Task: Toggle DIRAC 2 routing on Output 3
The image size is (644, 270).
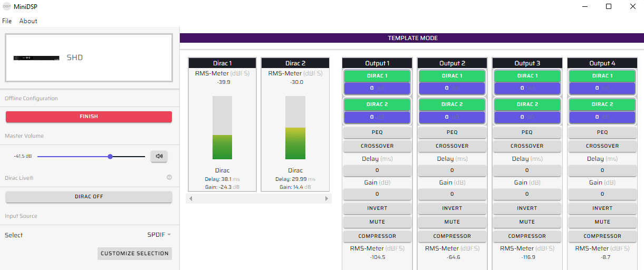Action: [527, 104]
